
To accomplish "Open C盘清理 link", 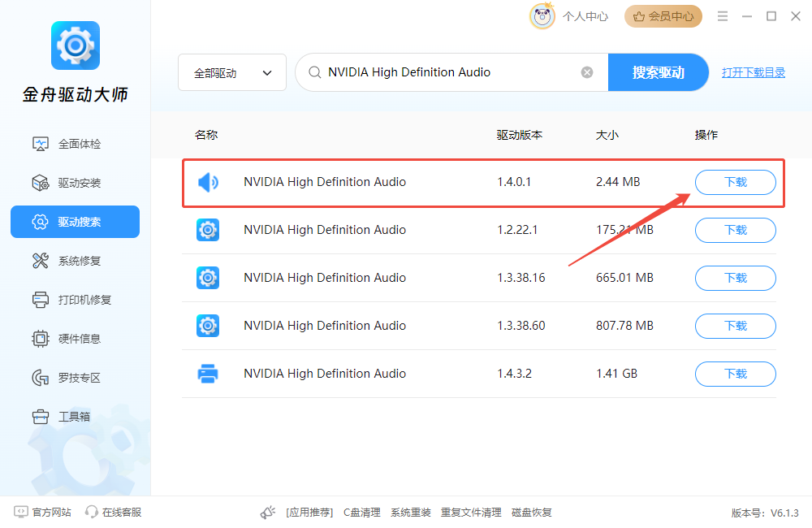I will pyautogui.click(x=362, y=513).
